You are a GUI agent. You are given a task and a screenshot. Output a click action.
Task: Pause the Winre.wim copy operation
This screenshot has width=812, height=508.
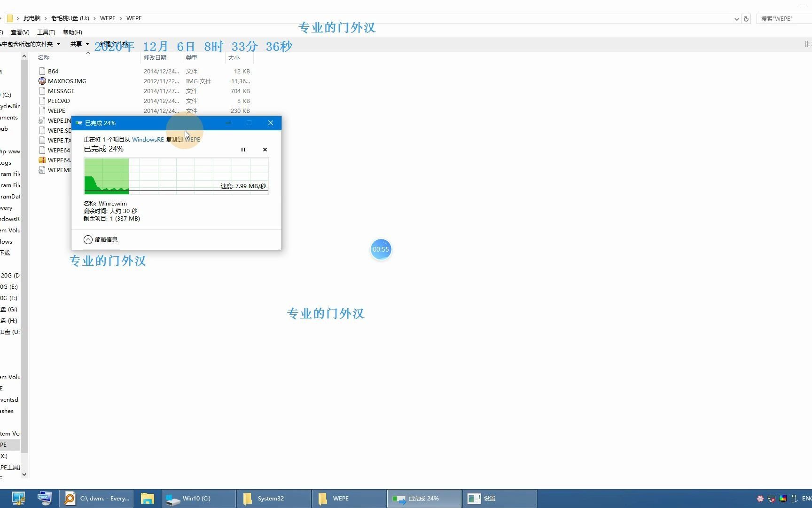pos(243,149)
